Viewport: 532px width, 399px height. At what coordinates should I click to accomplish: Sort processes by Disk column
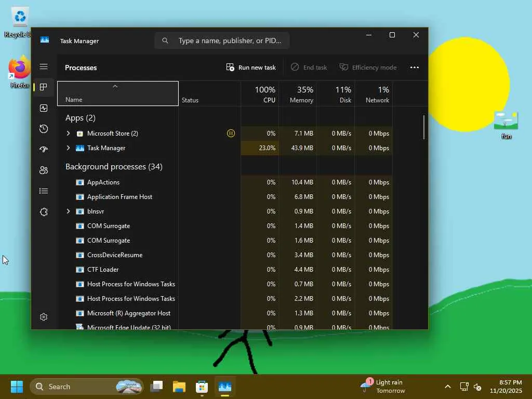click(x=336, y=94)
